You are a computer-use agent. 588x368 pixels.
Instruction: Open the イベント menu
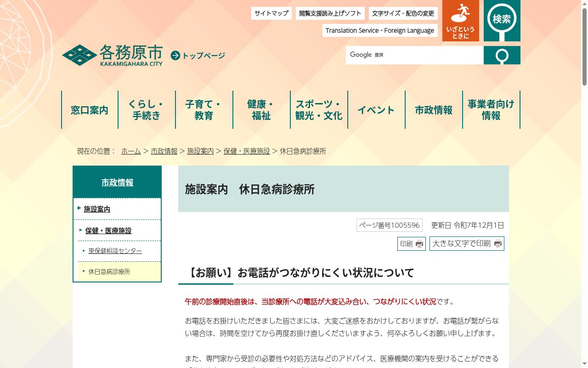[x=376, y=110]
